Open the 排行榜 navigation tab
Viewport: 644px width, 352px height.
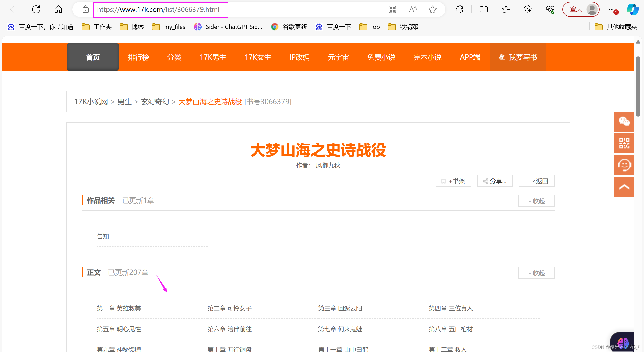tap(138, 57)
